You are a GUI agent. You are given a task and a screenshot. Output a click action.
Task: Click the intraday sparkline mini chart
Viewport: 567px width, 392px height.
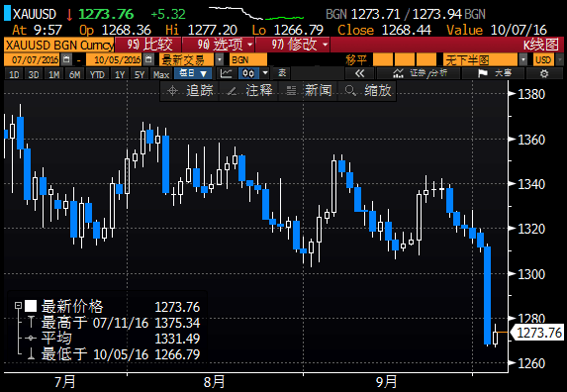(x=256, y=13)
